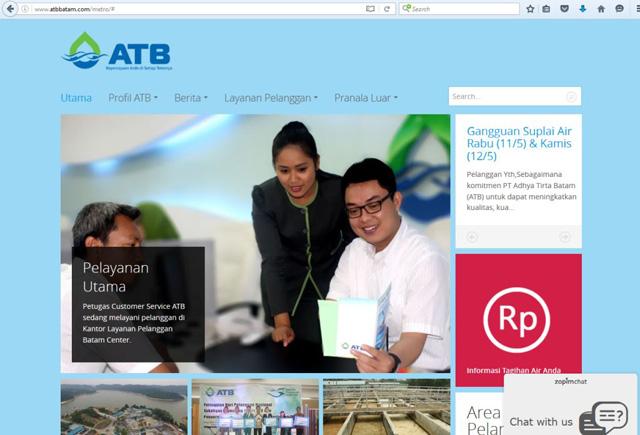The image size is (640, 435).
Task: Open the site information icon in the address bar
Action: click(x=25, y=9)
